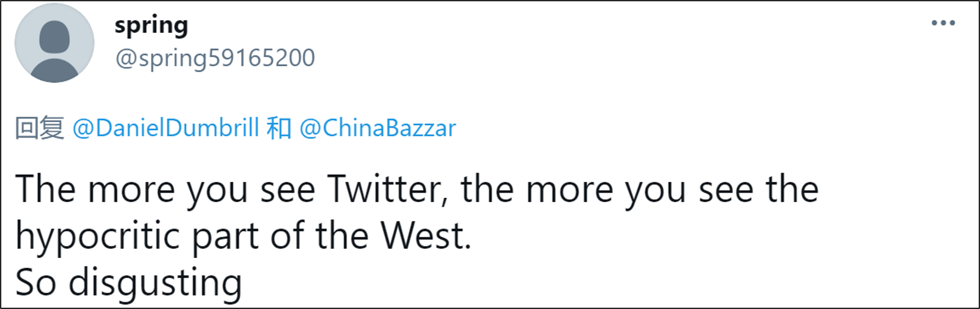The width and height of the screenshot is (980, 309).
Task: Click the word "hypocritic" in the tweet
Action: pyautogui.click(x=98, y=236)
